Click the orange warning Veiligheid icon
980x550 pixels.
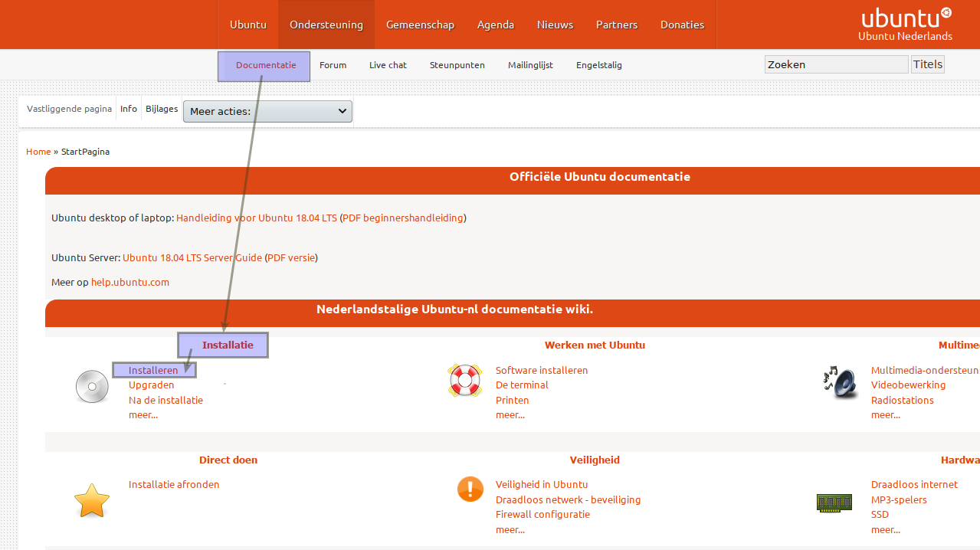point(470,489)
